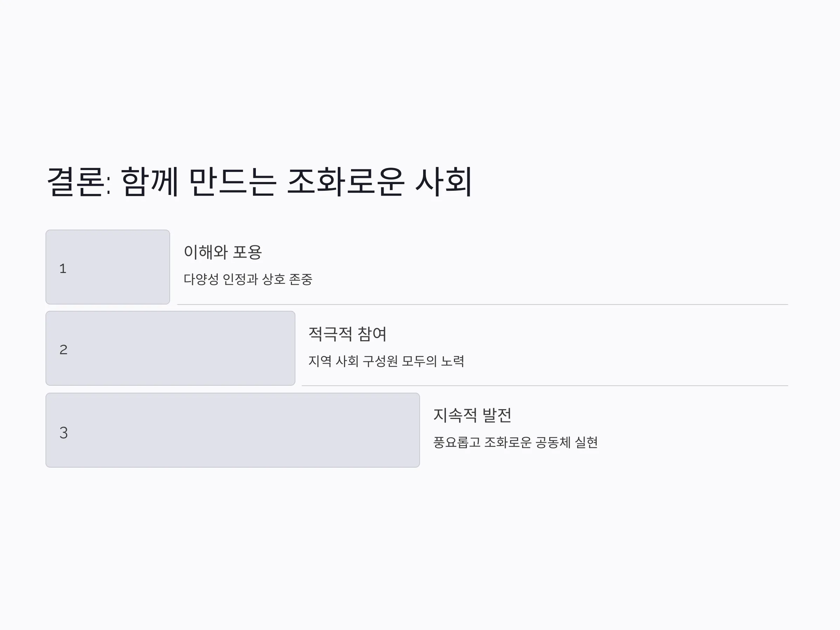Click the number 2 label
The width and height of the screenshot is (840, 630).
click(63, 350)
